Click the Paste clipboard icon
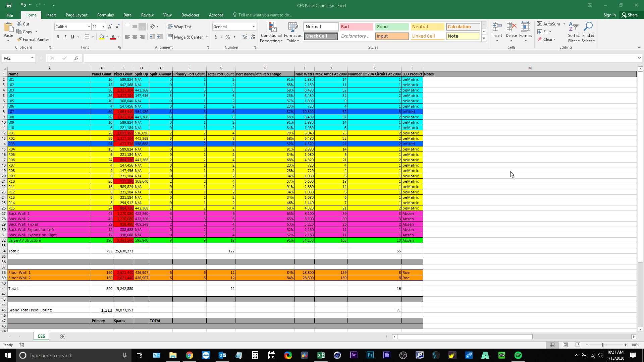 coord(8,27)
